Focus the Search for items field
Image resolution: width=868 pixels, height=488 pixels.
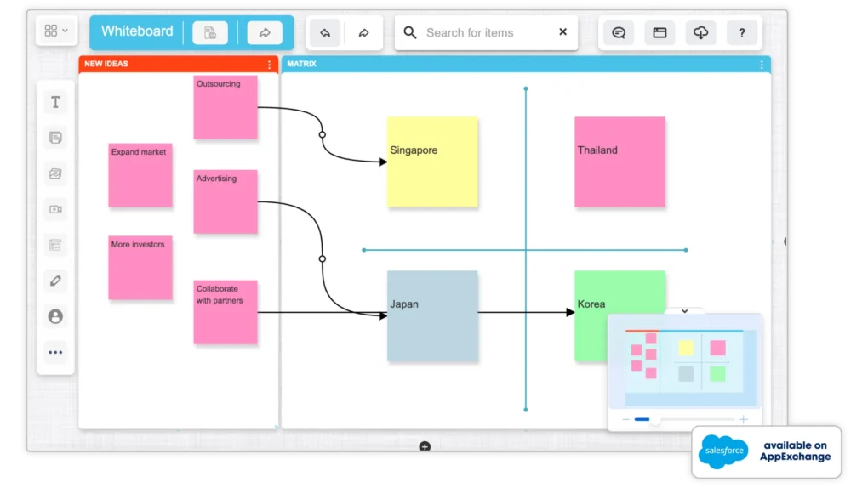pos(486,32)
